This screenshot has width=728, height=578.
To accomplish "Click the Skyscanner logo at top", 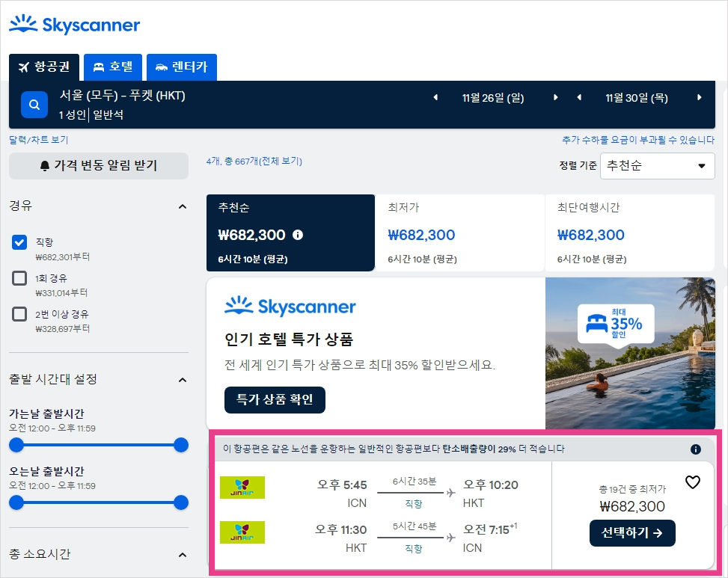I will tap(75, 25).
